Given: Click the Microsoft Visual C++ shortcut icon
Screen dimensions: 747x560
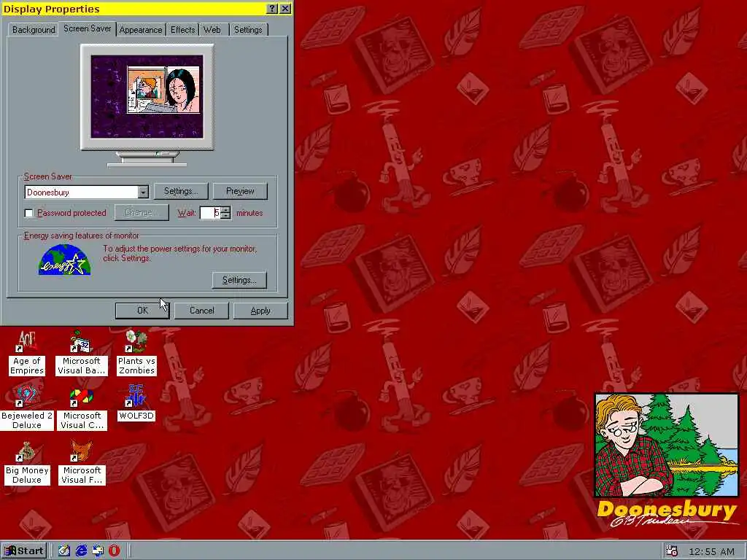Looking at the screenshot, I should coord(82,408).
